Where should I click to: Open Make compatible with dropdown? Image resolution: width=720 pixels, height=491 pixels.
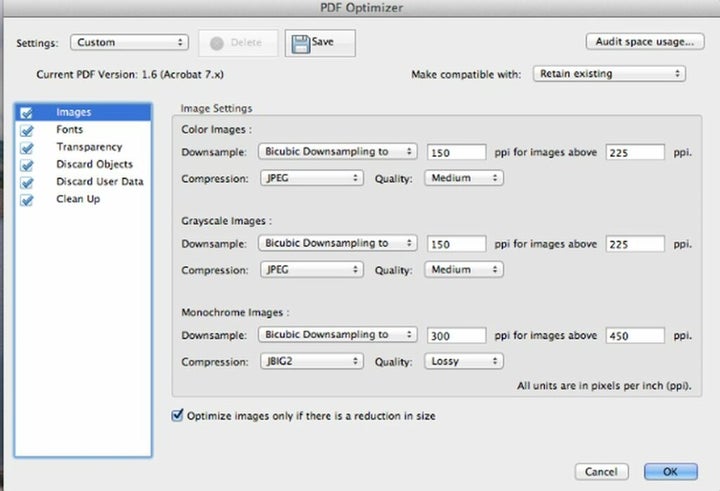[x=609, y=73]
